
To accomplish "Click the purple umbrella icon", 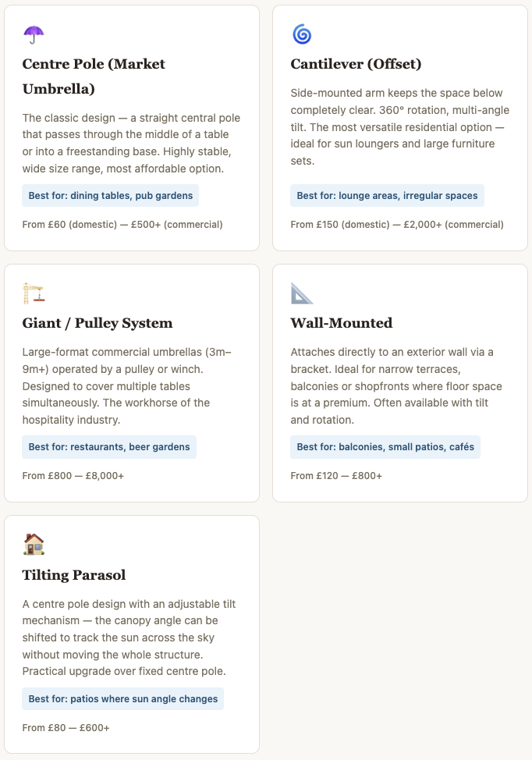I will pyautogui.click(x=34, y=34).
